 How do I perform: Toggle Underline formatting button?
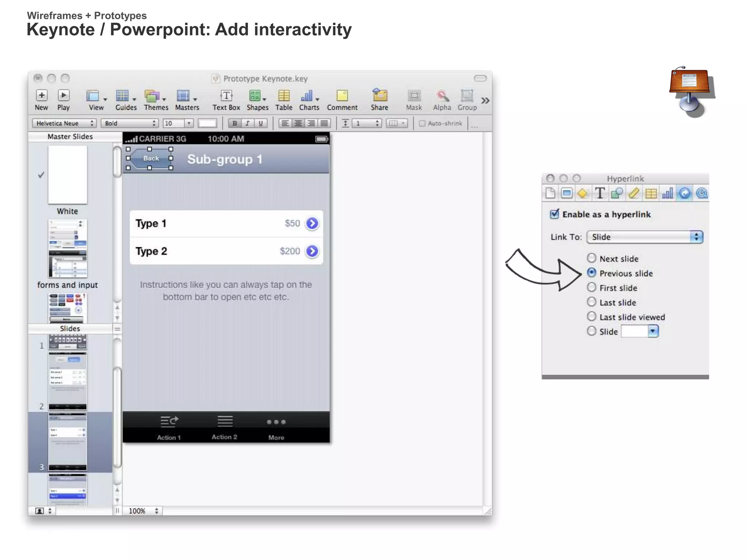(x=261, y=123)
